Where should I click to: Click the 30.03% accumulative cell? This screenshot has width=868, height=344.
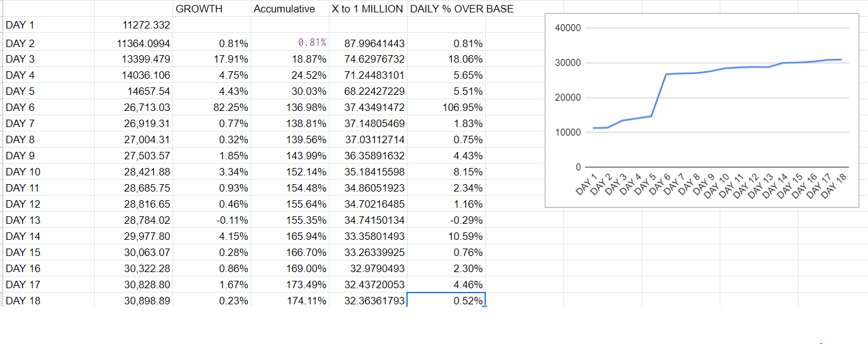(290, 91)
